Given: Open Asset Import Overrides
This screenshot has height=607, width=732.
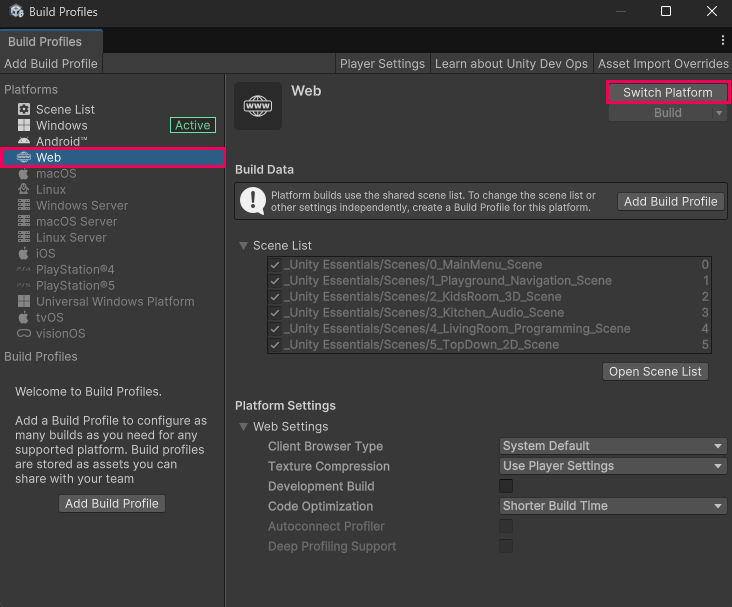Looking at the screenshot, I should (663, 63).
